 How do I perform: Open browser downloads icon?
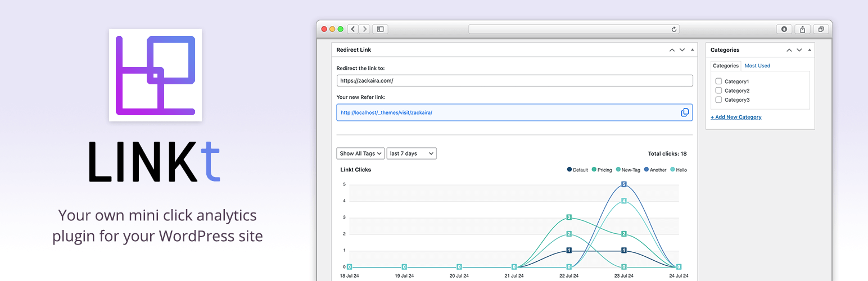click(784, 29)
